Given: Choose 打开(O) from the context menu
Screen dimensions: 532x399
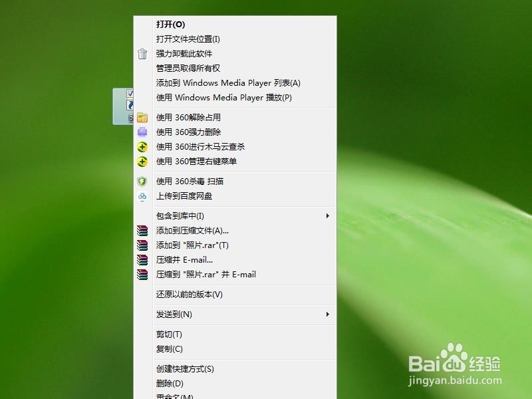Looking at the screenshot, I should (x=235, y=25).
